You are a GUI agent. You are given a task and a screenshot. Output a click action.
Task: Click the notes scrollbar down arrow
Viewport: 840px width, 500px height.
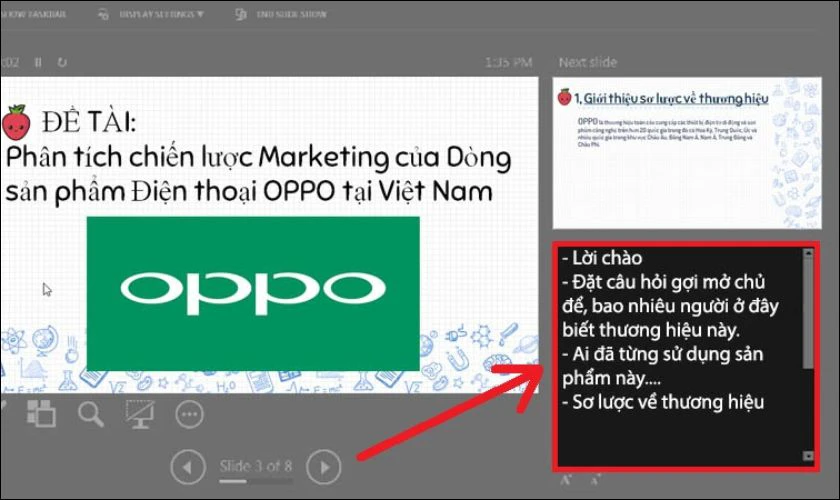click(808, 456)
